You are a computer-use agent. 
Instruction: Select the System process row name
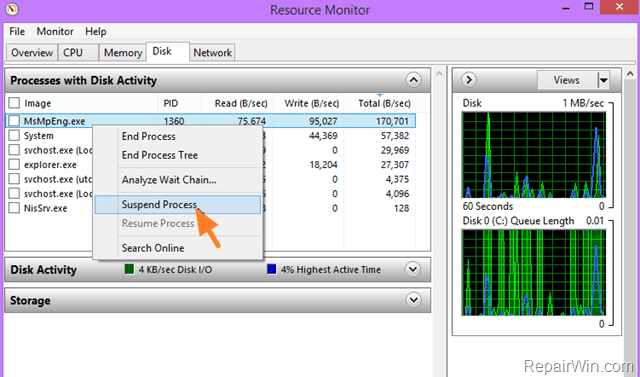point(38,135)
